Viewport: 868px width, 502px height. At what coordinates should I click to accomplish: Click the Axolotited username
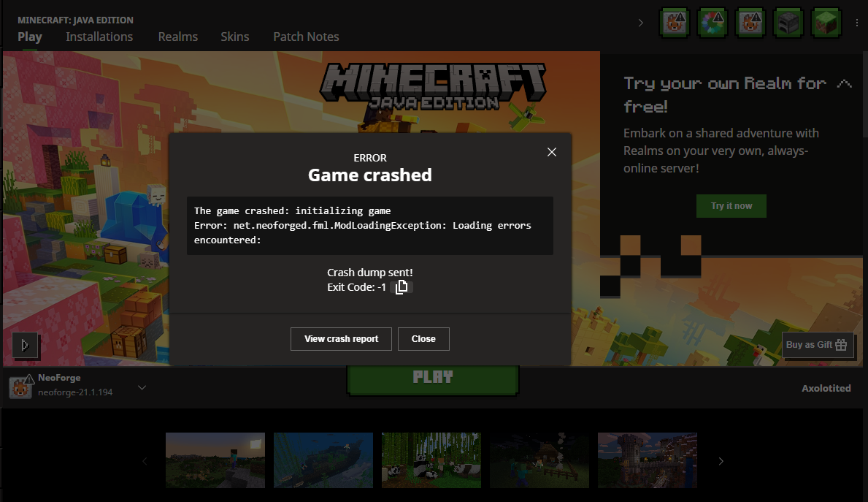point(826,389)
